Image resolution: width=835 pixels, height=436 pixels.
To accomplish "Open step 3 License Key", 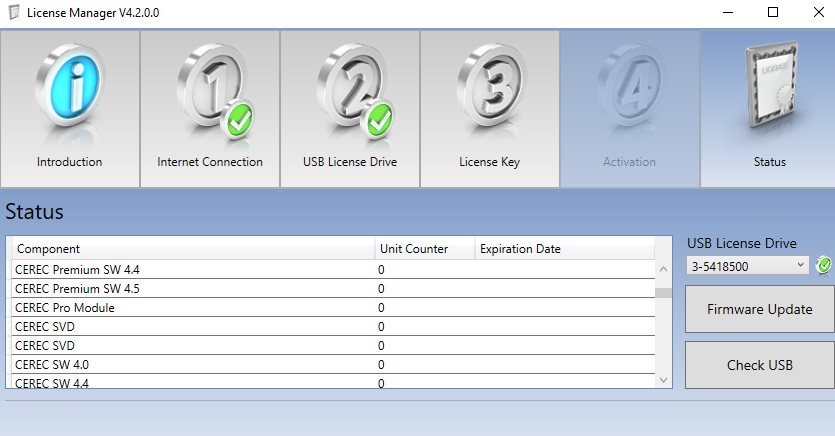I will click(490, 109).
